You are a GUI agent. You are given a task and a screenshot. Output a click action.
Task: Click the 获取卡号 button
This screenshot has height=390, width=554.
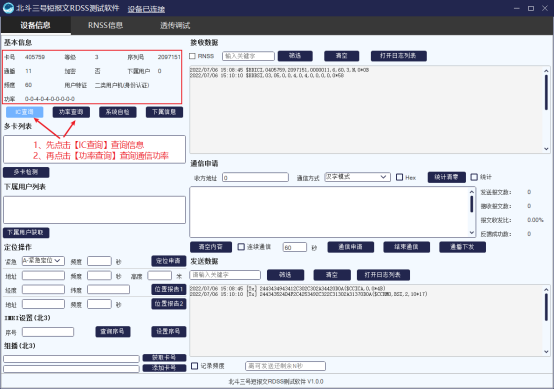[x=164, y=358]
